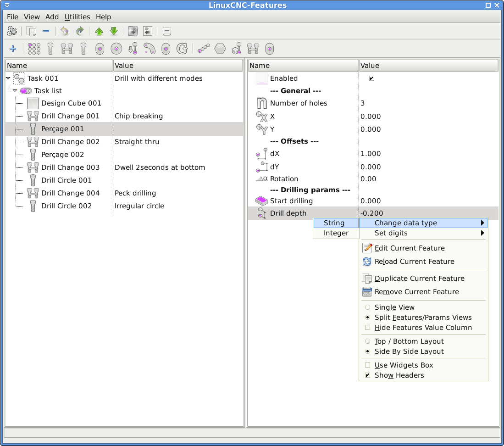Click the Number of holes value 3

coord(363,103)
